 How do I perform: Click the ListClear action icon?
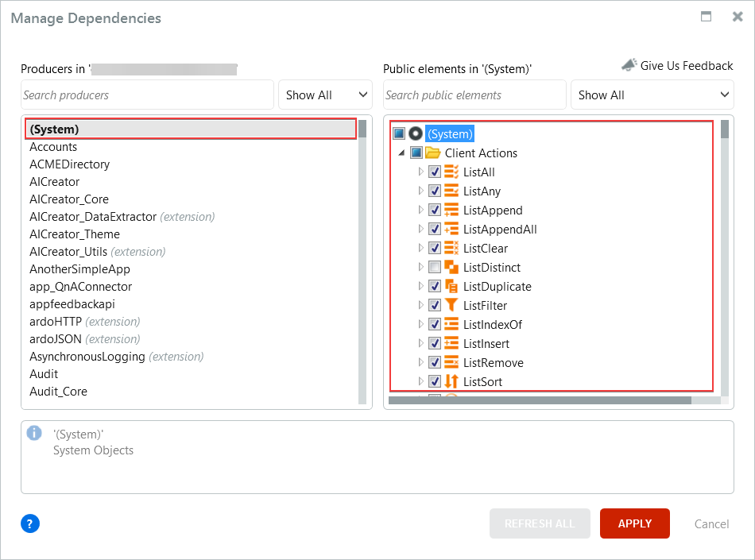453,248
